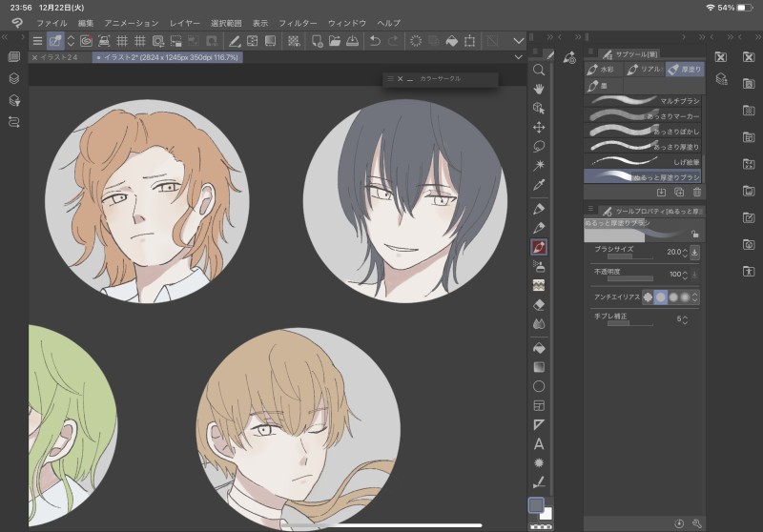Choose the あっさりマーカー brush
Image resolution: width=763 pixels, height=532 pixels.
(x=644, y=115)
